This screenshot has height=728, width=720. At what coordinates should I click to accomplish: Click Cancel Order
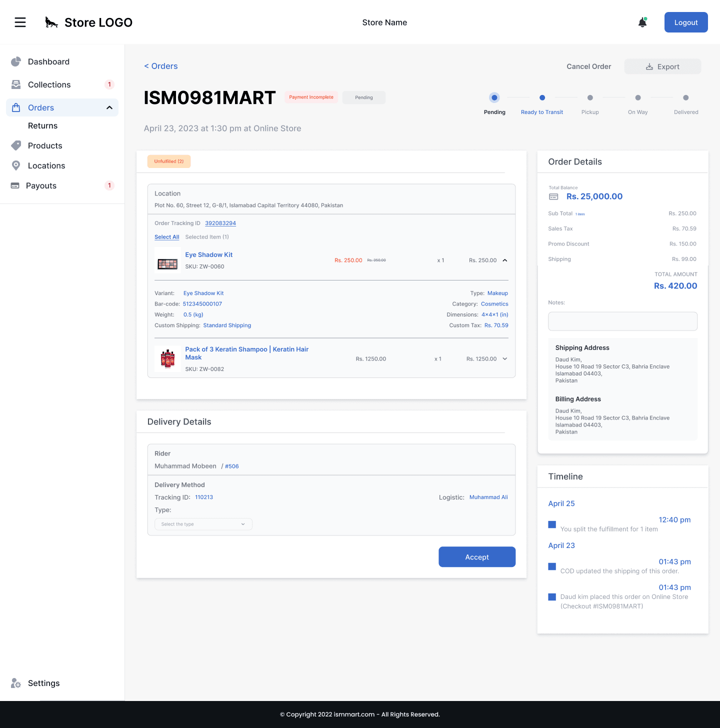pos(588,66)
